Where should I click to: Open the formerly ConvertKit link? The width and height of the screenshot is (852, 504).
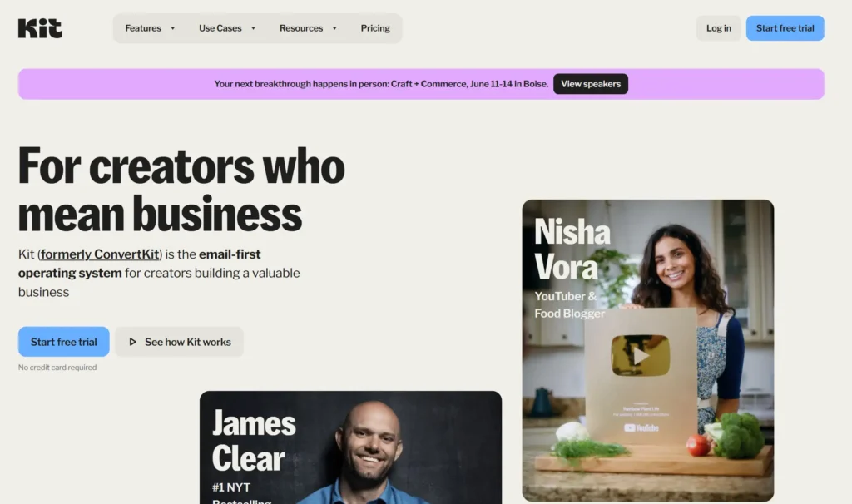pyautogui.click(x=100, y=254)
